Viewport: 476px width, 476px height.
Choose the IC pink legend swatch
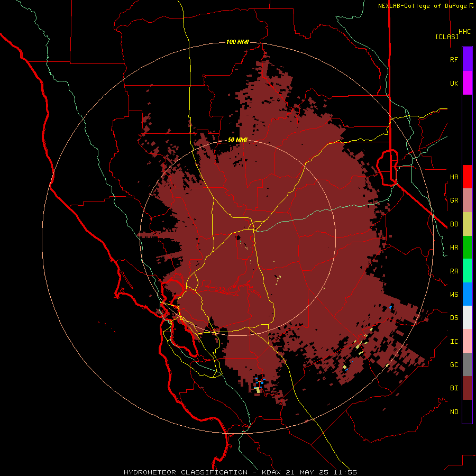467,341
